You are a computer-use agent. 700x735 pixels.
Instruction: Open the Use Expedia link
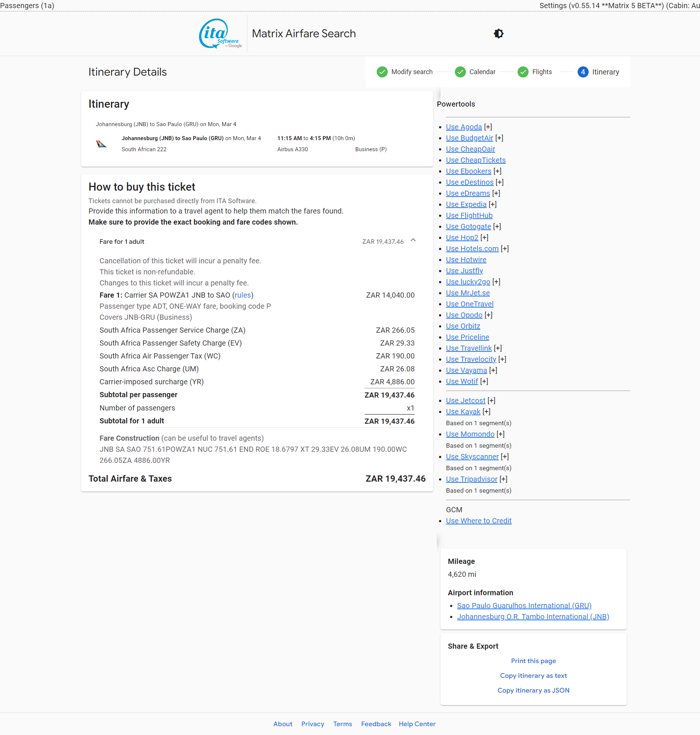(466, 205)
